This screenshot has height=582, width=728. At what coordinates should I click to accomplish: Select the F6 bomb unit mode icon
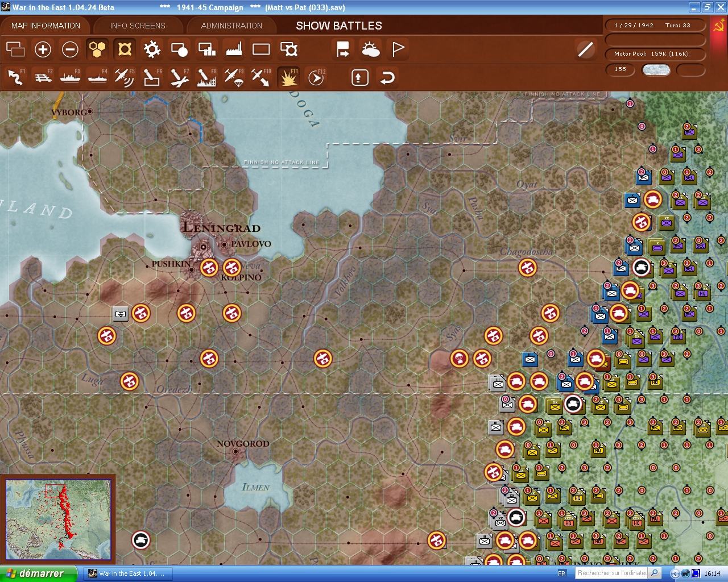coord(152,77)
